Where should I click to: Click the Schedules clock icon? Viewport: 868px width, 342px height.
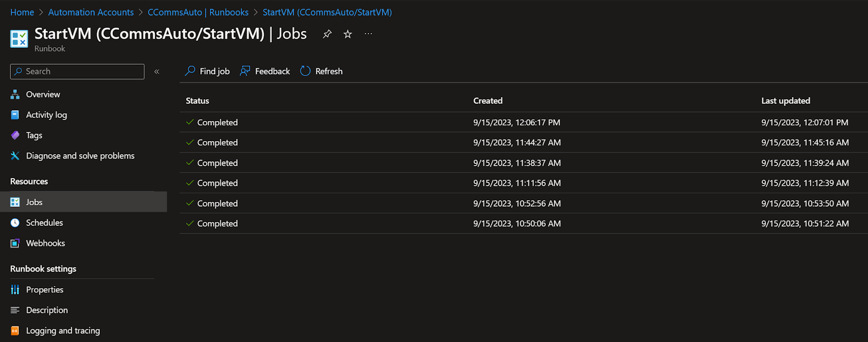[15, 223]
